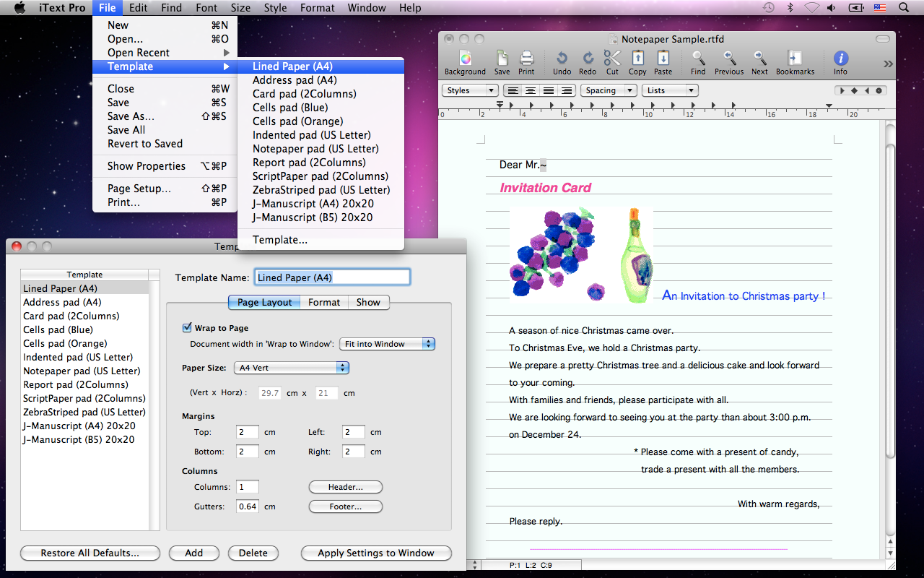
Task: Click the Template Name text field
Action: (332, 277)
